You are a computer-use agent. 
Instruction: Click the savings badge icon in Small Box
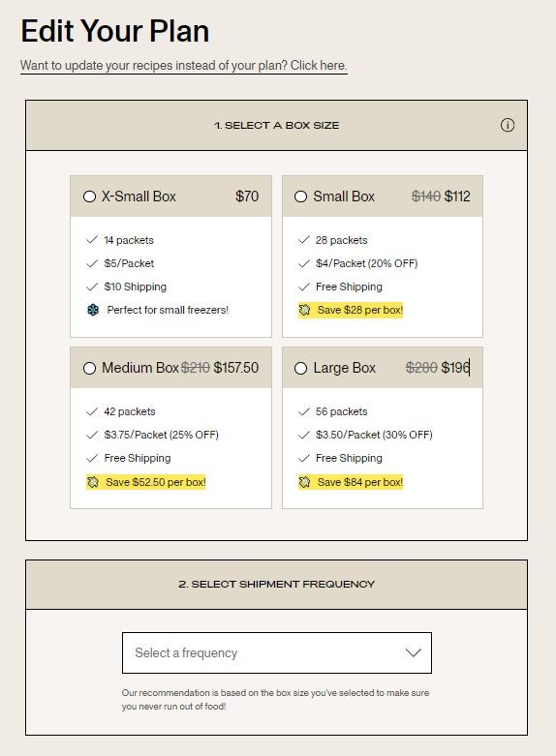coord(304,310)
